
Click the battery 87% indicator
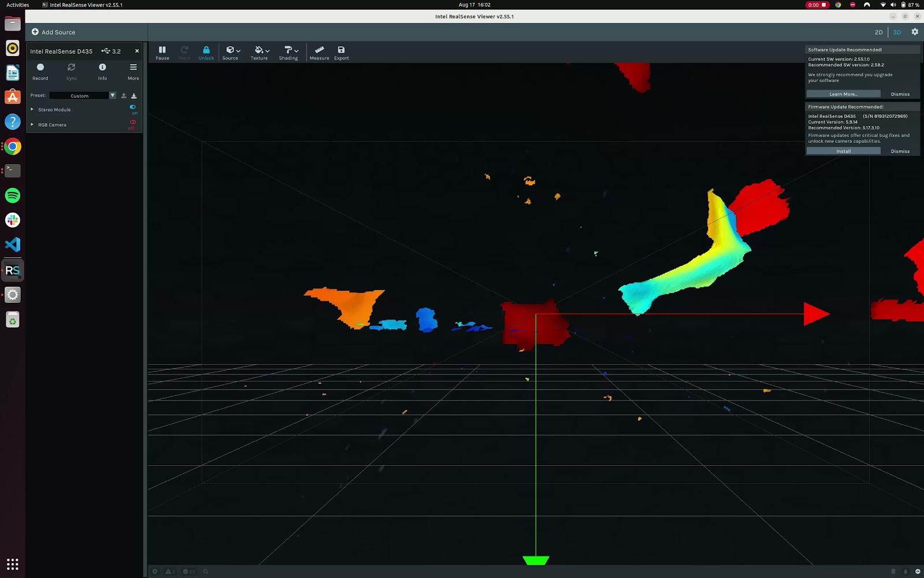(910, 5)
